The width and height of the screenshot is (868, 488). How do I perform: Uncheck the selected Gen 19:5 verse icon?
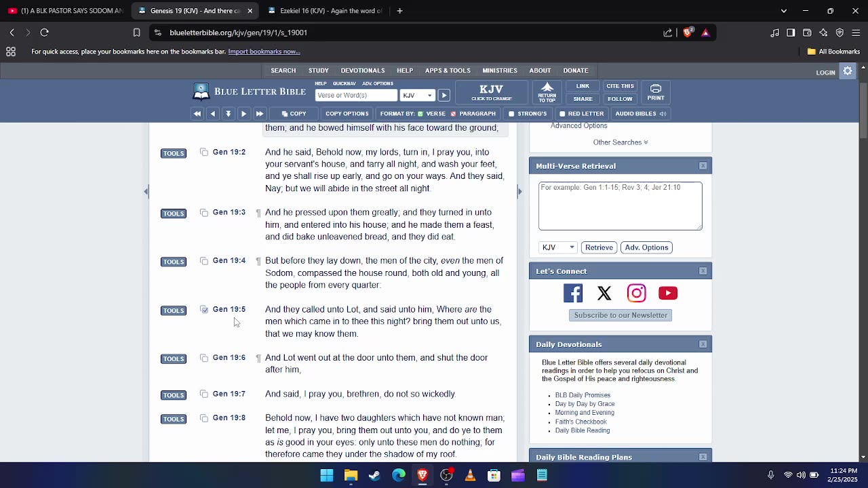click(x=204, y=310)
